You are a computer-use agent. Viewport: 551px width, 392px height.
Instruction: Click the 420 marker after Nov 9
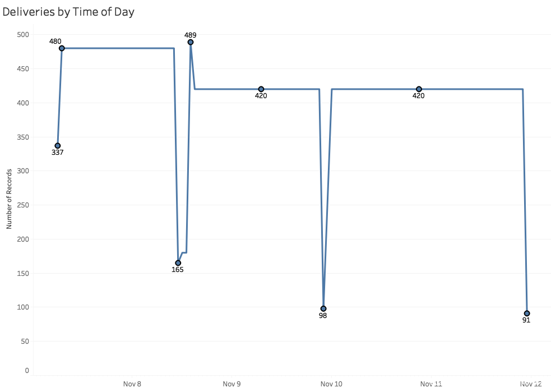[261, 89]
